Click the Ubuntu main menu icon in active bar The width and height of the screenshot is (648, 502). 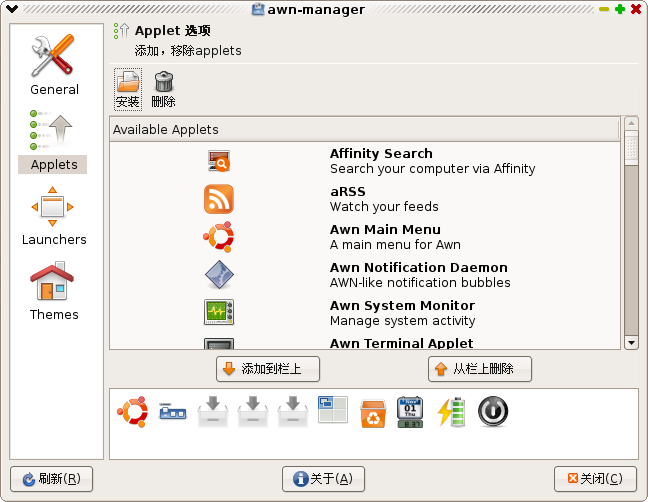132,412
